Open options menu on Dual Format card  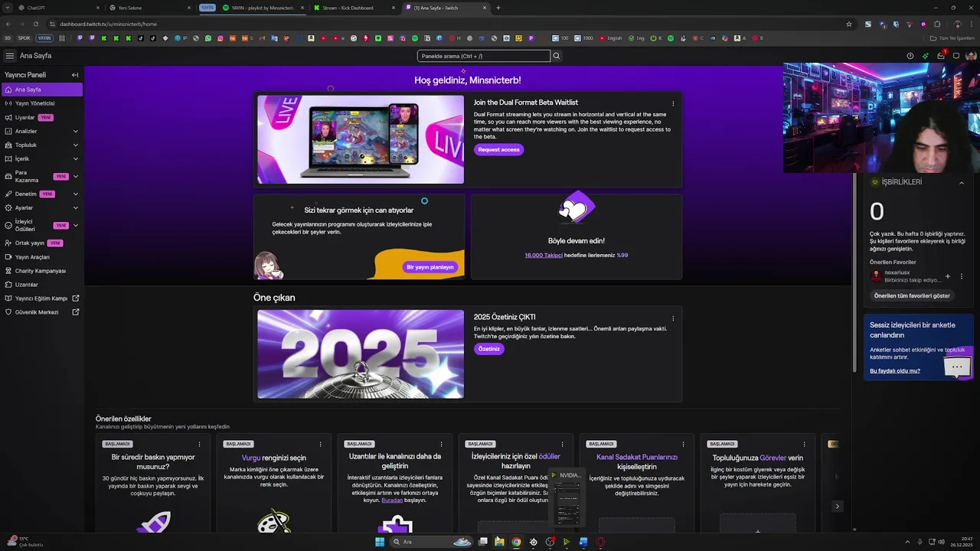click(x=673, y=103)
